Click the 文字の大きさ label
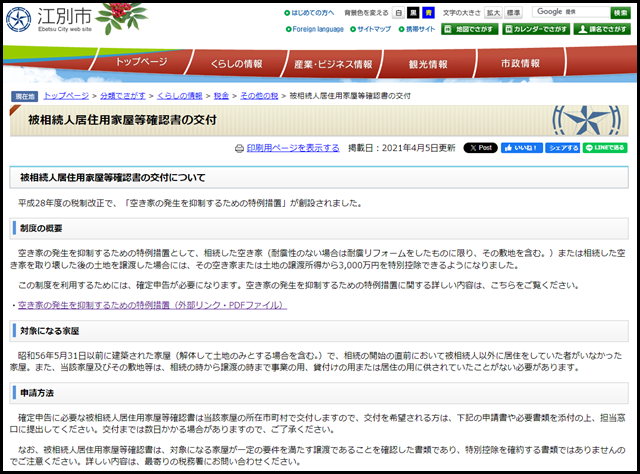The height and width of the screenshot is (474, 640). click(462, 13)
